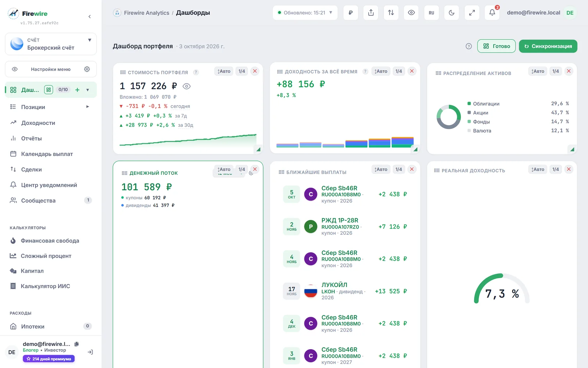Click the Готово button
Screen dimensions: 588x368
click(496, 46)
